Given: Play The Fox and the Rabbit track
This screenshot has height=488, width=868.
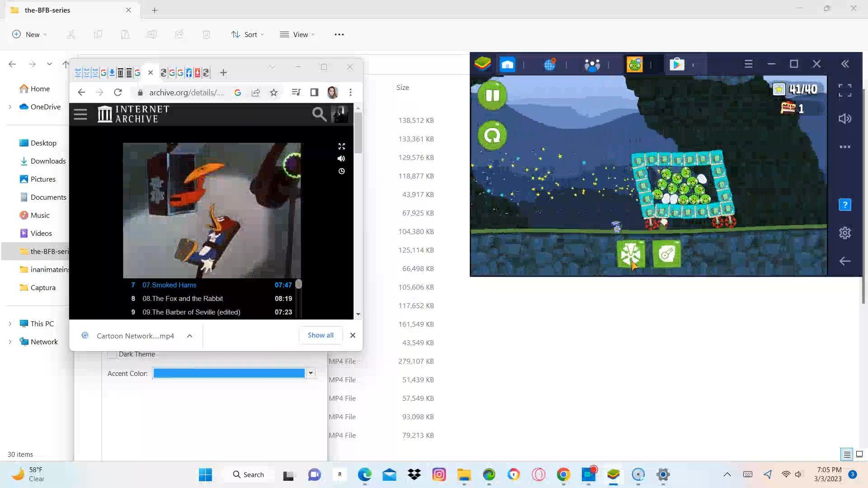Looking at the screenshot, I should coord(183,299).
